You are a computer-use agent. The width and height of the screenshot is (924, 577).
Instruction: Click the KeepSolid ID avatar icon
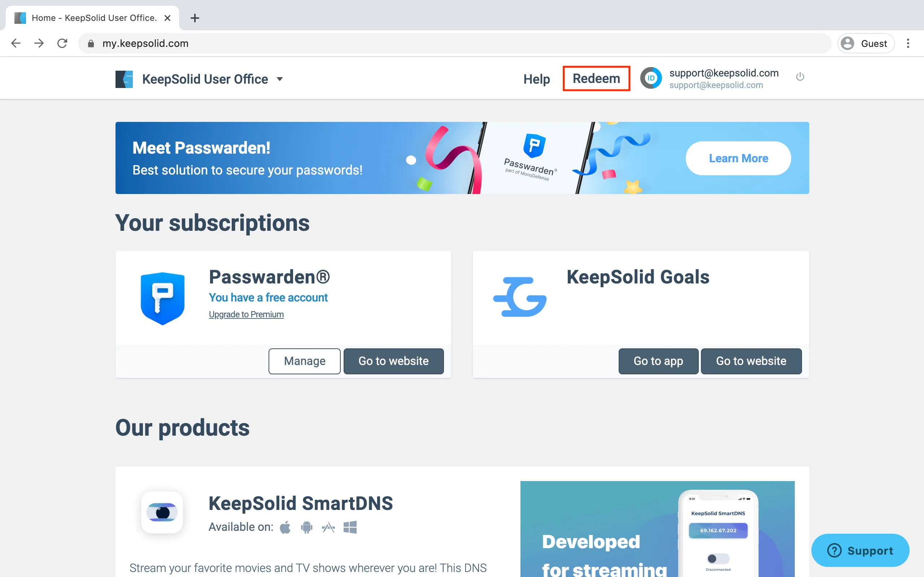tap(651, 78)
